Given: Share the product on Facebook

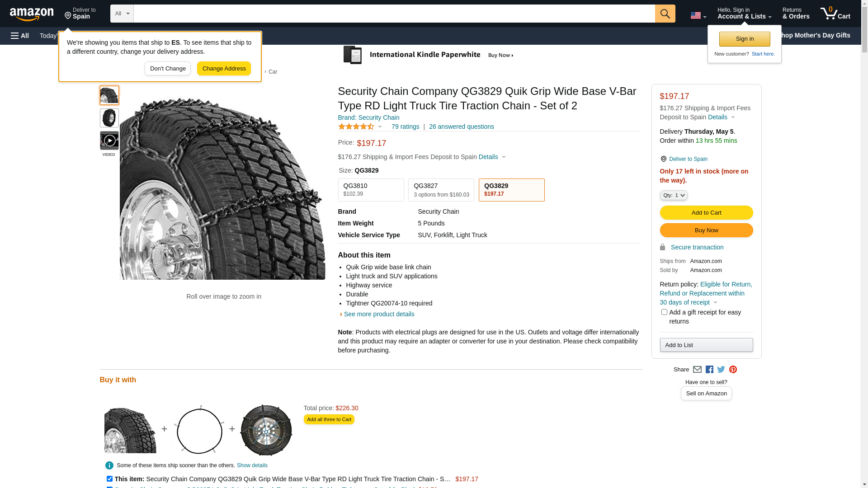Looking at the screenshot, I should (x=709, y=370).
